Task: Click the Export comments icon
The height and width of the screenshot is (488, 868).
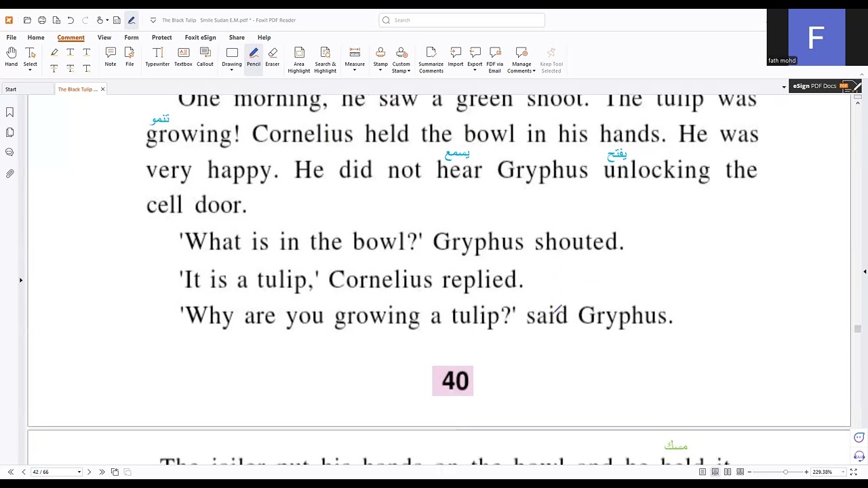Action: coord(475,52)
